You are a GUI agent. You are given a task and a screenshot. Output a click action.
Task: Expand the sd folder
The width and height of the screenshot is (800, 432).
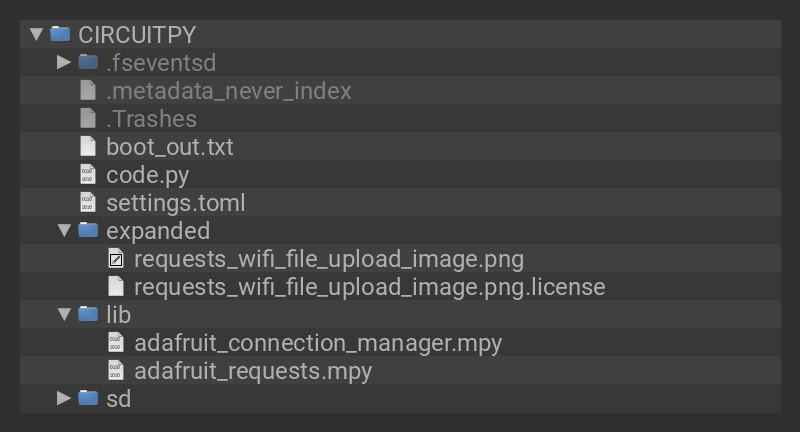tap(64, 398)
